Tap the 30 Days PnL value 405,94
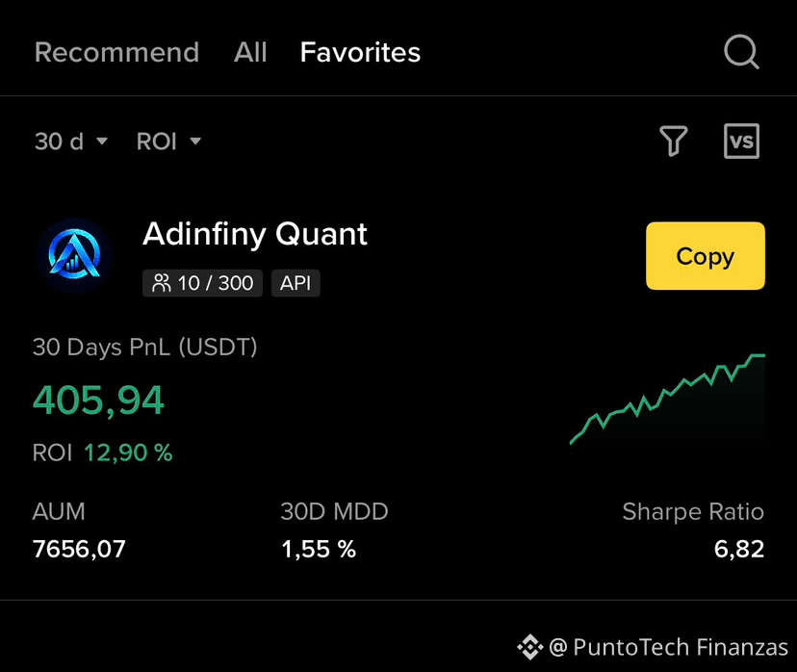Screen dimensions: 797x672 tap(98, 401)
